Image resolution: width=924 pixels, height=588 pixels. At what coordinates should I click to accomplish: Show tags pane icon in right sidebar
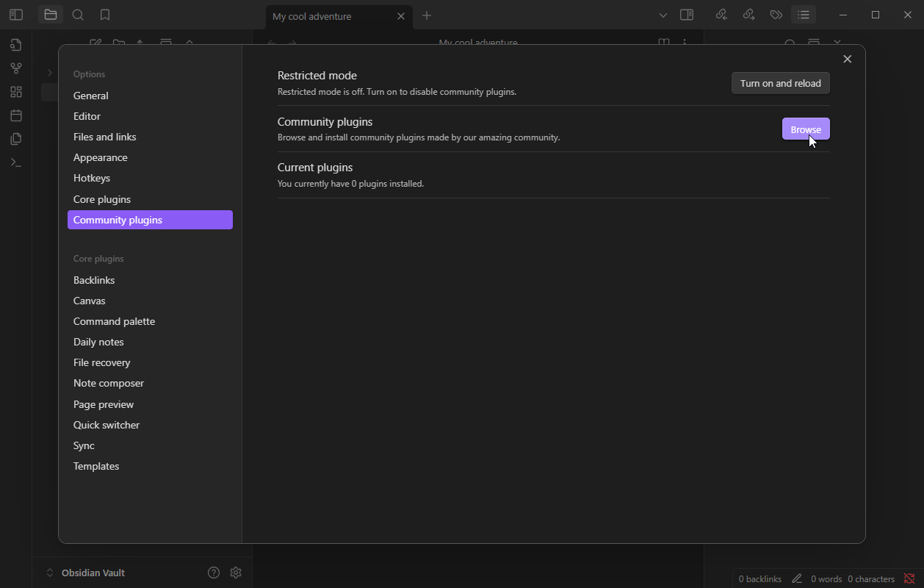pos(776,15)
